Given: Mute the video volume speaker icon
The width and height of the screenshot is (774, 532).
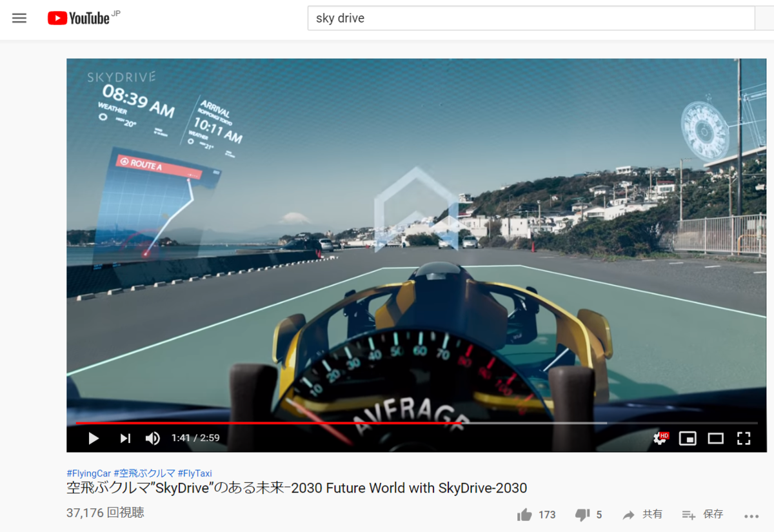Looking at the screenshot, I should [153, 438].
